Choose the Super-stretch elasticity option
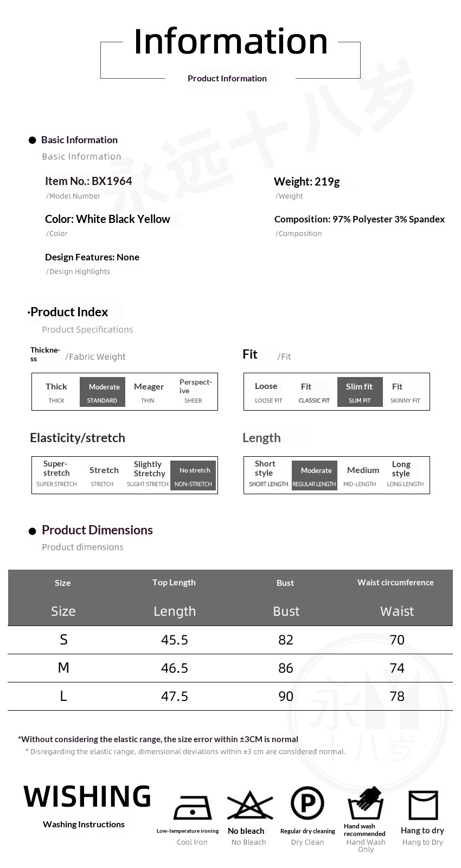The image size is (461, 868). (56, 473)
